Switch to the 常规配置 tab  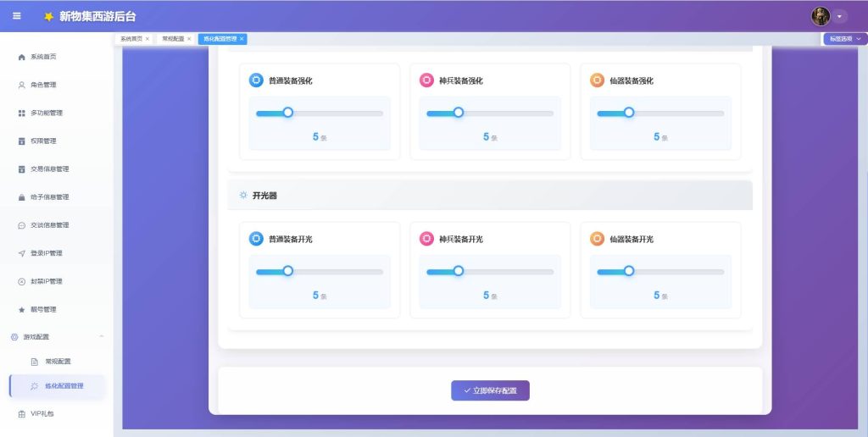(173, 39)
